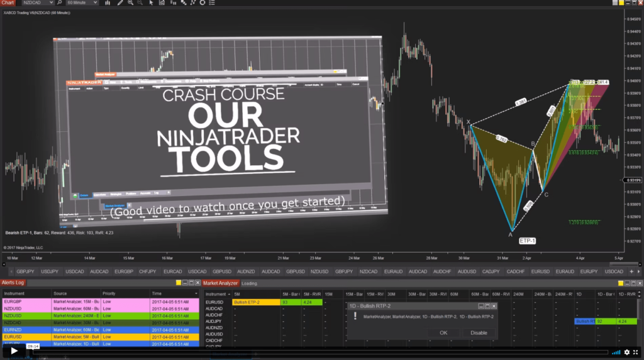Select AUDNZD row in Market Analyzer
644x360 pixels.
tap(419, 327)
